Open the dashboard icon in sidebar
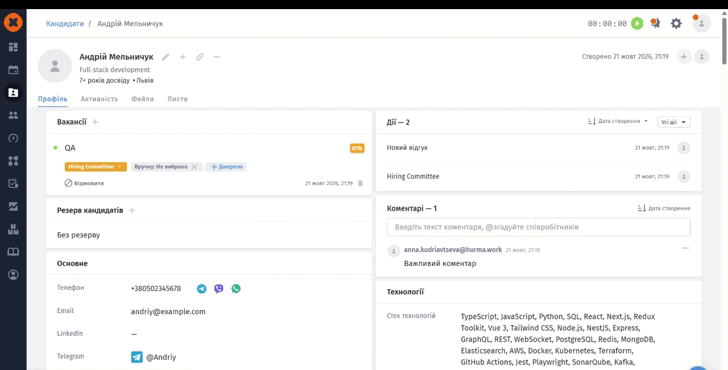This screenshot has width=728, height=370. point(13,47)
